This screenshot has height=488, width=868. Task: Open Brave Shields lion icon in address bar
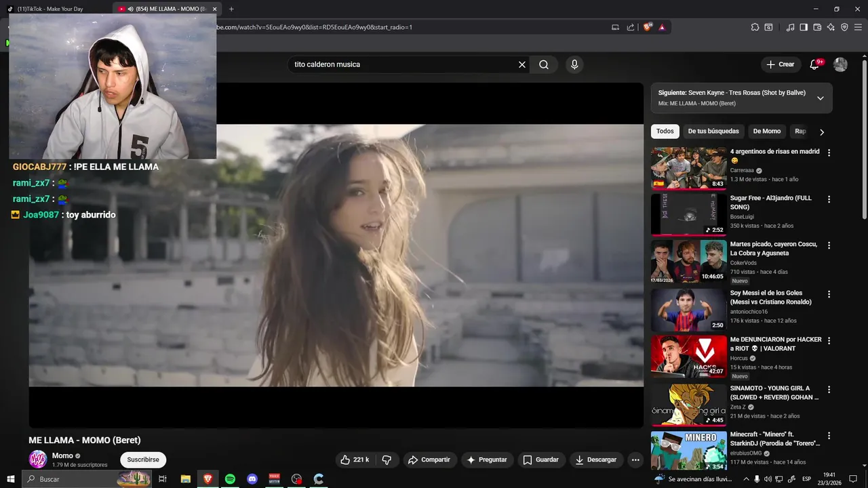point(648,27)
